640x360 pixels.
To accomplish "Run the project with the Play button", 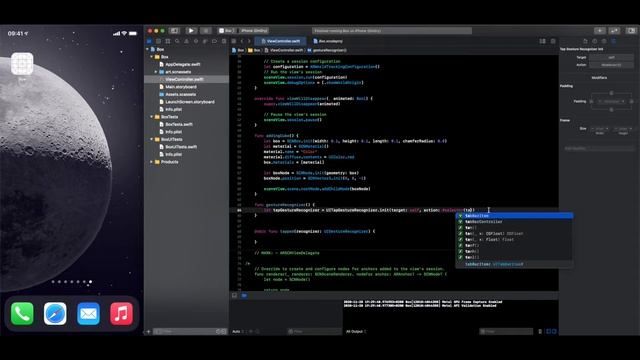I will click(191, 31).
